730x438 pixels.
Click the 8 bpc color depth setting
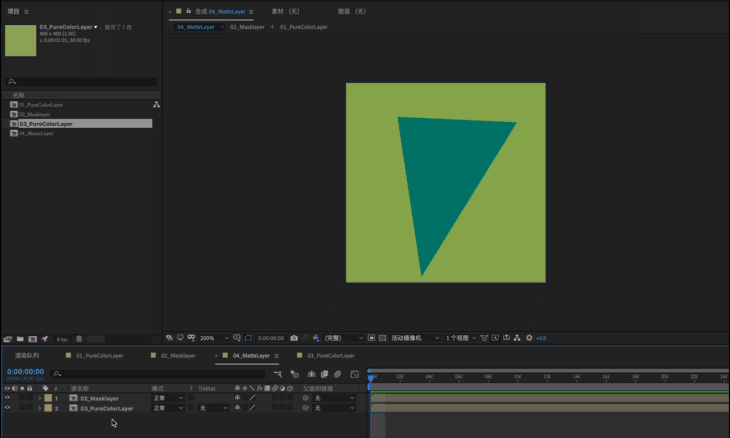[62, 339]
